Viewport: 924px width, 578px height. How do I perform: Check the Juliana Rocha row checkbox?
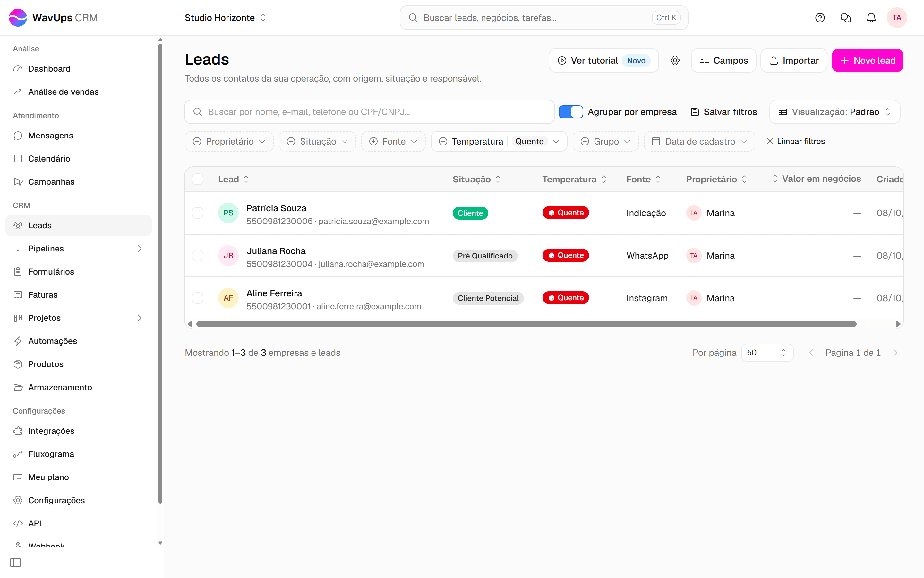[197, 255]
